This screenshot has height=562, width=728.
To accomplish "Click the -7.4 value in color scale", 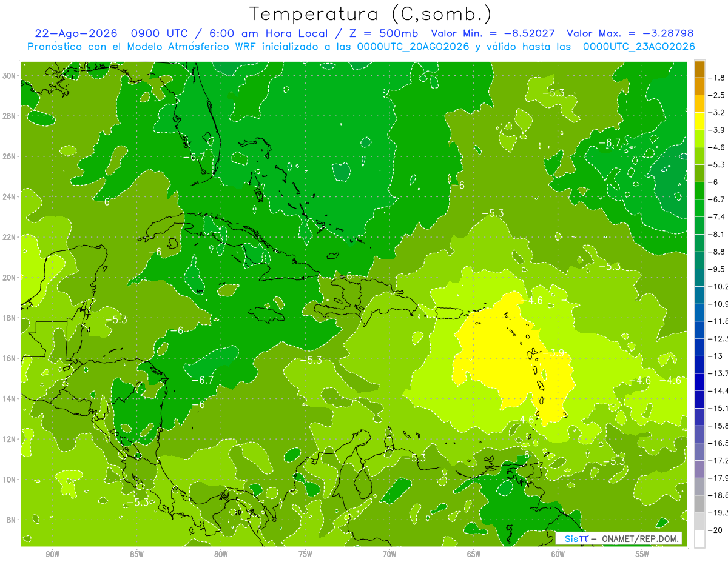I will coord(718,216).
